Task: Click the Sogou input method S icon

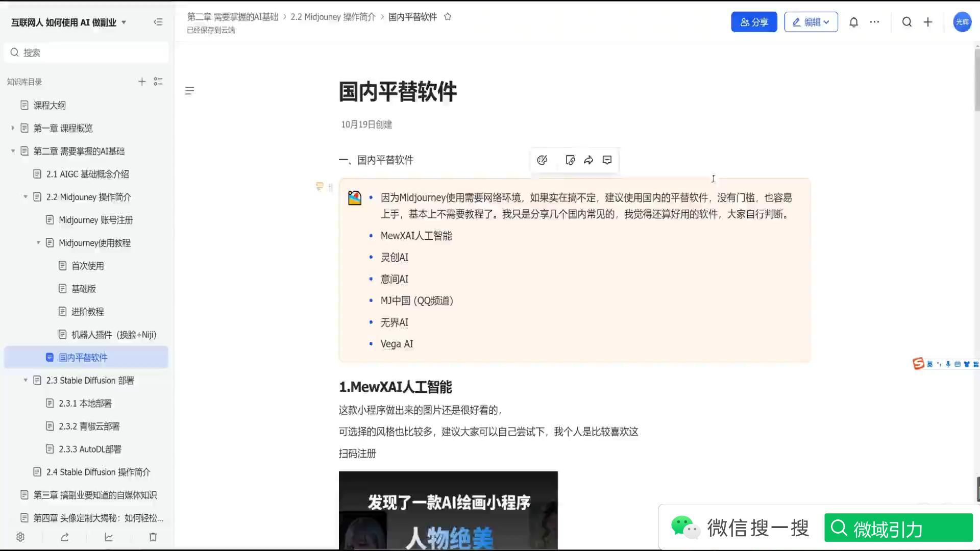Action: pos(918,363)
